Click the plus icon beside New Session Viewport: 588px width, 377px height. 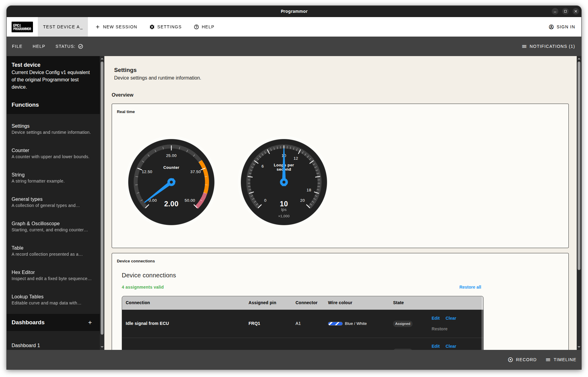[98, 27]
